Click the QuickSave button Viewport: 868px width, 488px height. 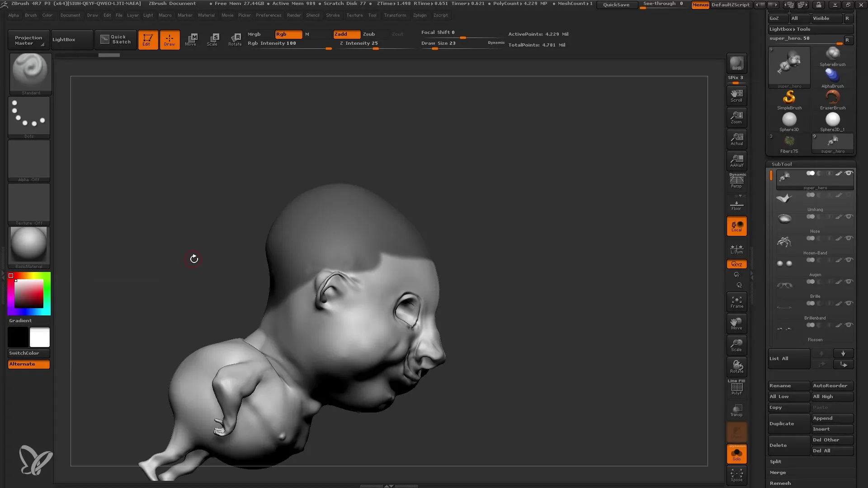[616, 5]
